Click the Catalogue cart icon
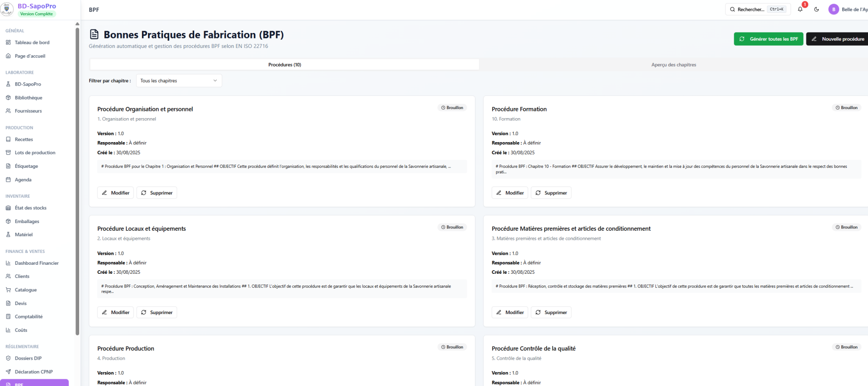This screenshot has width=868, height=386. (x=8, y=290)
